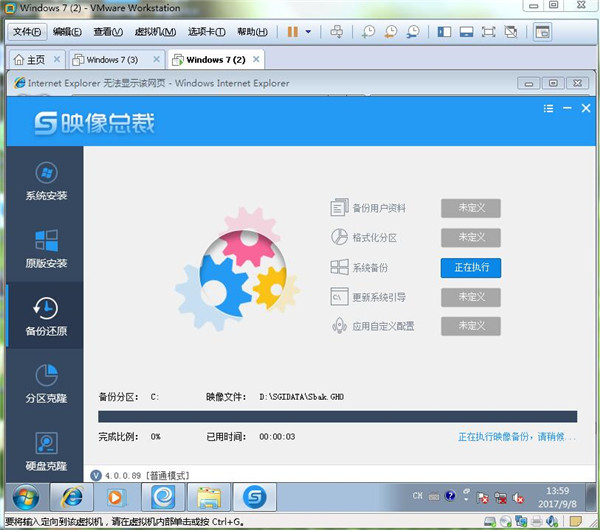Viewport: 600px width, 530px height.
Task: Open the console view toolbar icon
Action: pos(542,32)
